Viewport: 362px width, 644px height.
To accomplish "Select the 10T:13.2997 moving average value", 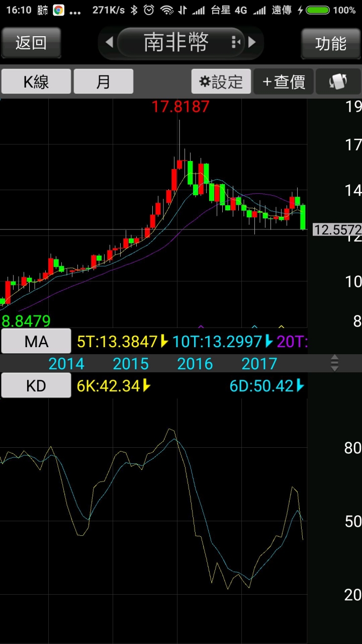I will click(222, 342).
